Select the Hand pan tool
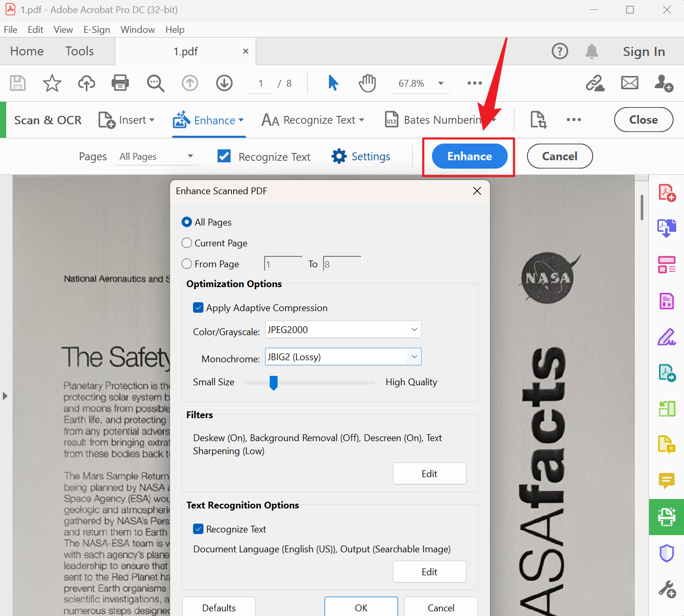Screen dimensions: 684x616 coord(367,83)
